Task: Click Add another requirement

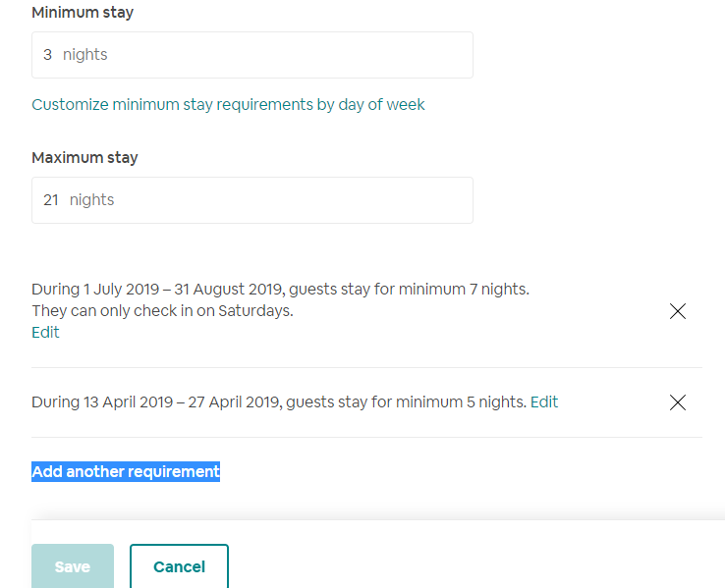Action: click(x=126, y=472)
